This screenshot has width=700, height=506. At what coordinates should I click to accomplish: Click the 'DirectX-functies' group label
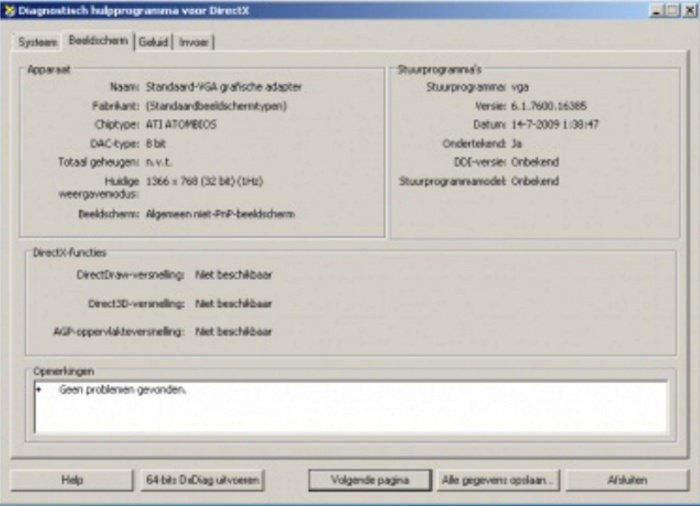(x=70, y=253)
